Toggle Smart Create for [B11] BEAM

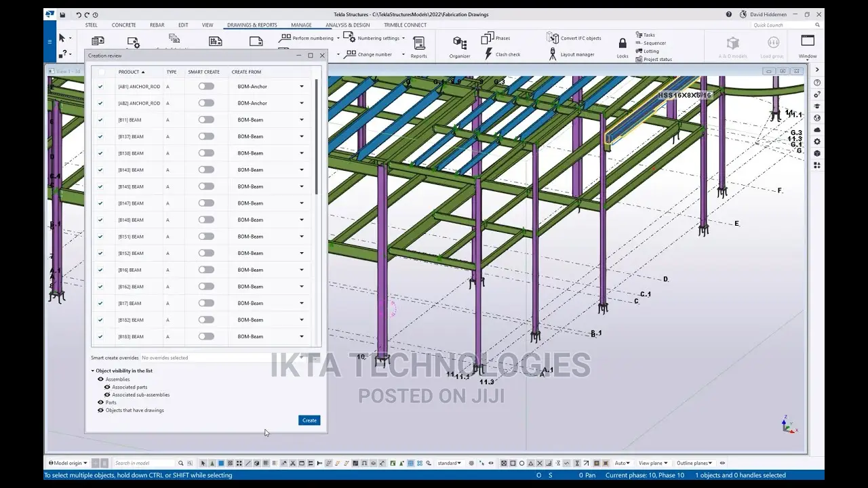click(206, 119)
